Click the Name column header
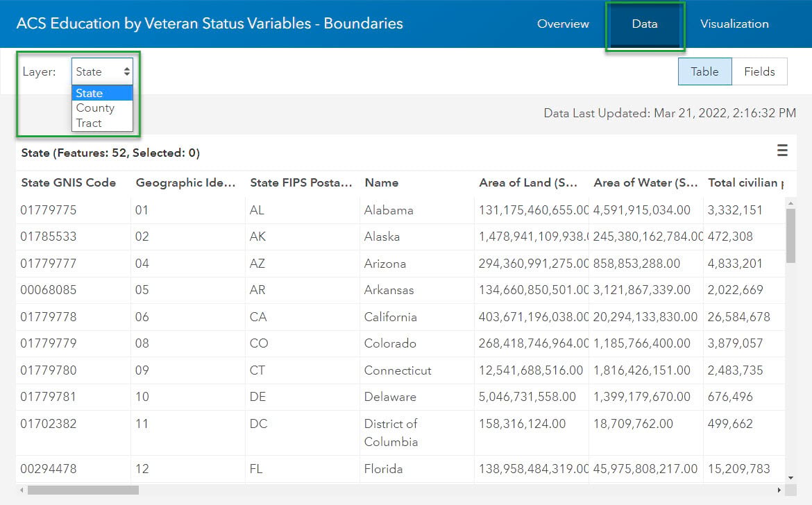 click(x=382, y=182)
